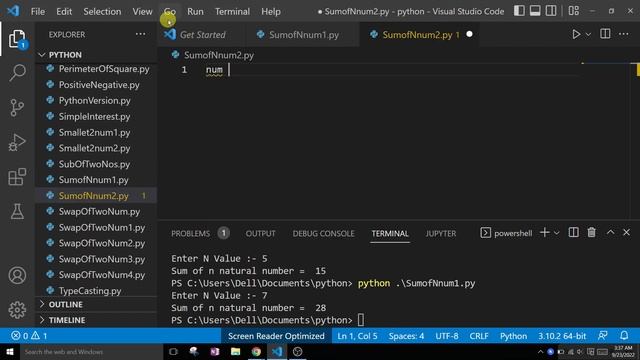
Task: Open Source Control view
Action: 17,108
